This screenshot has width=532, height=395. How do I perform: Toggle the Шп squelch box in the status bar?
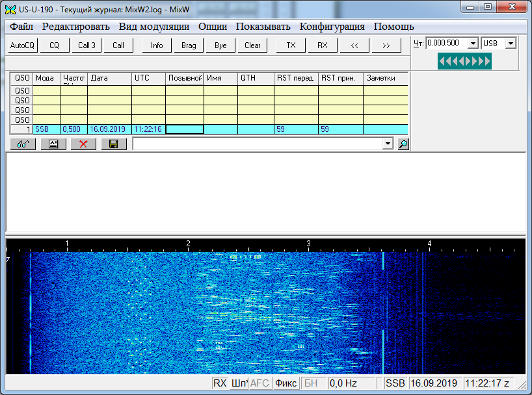pyautogui.click(x=239, y=383)
